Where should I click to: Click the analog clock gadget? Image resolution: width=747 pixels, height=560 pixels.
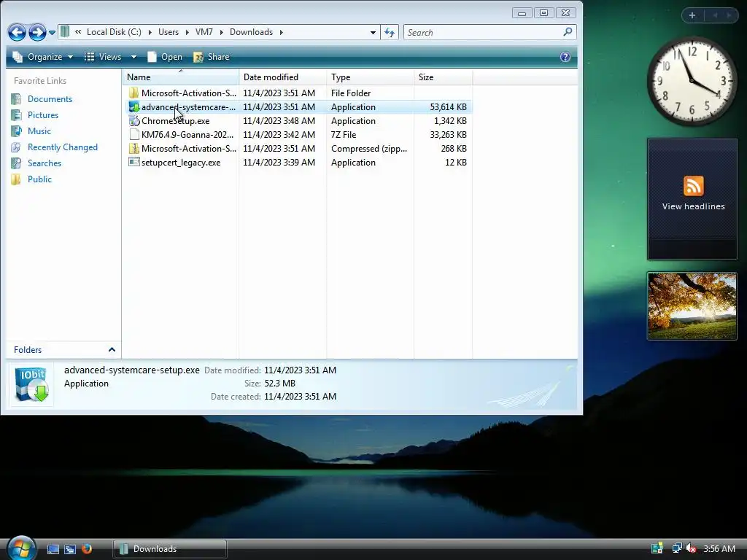click(692, 81)
